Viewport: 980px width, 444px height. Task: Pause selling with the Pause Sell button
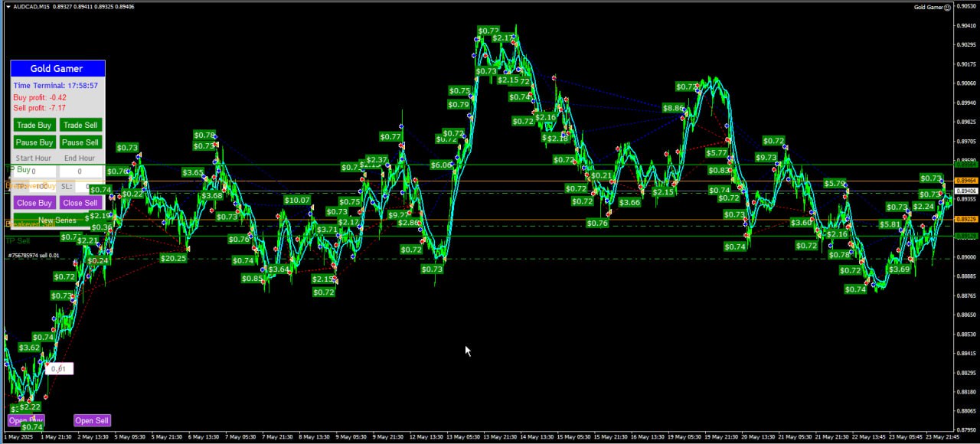click(x=80, y=142)
